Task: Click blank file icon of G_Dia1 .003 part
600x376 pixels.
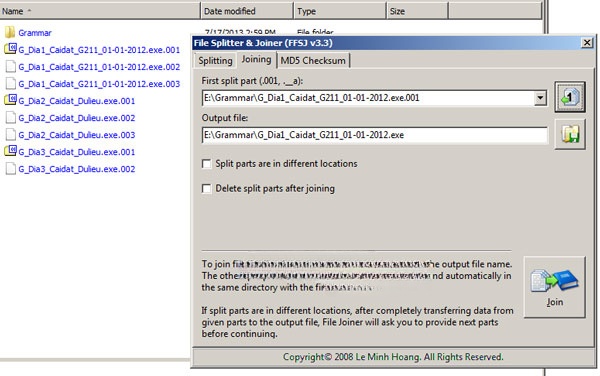Action: point(11,83)
